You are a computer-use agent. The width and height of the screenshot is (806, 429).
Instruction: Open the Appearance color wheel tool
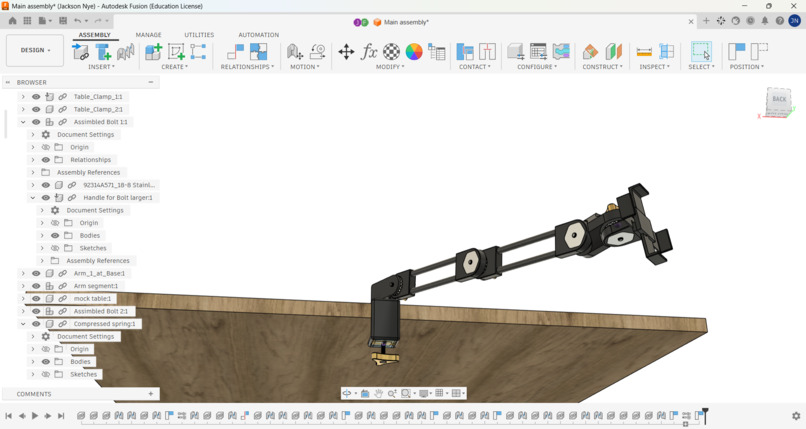point(414,51)
